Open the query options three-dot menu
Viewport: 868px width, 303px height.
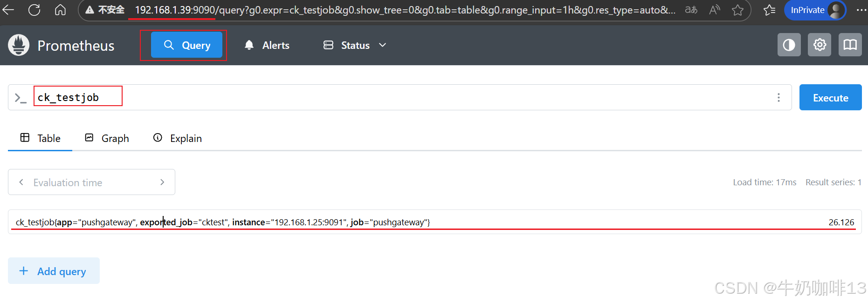778,97
